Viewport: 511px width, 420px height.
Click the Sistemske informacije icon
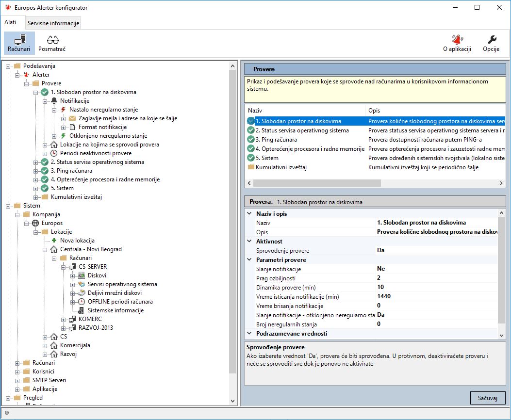click(81, 310)
